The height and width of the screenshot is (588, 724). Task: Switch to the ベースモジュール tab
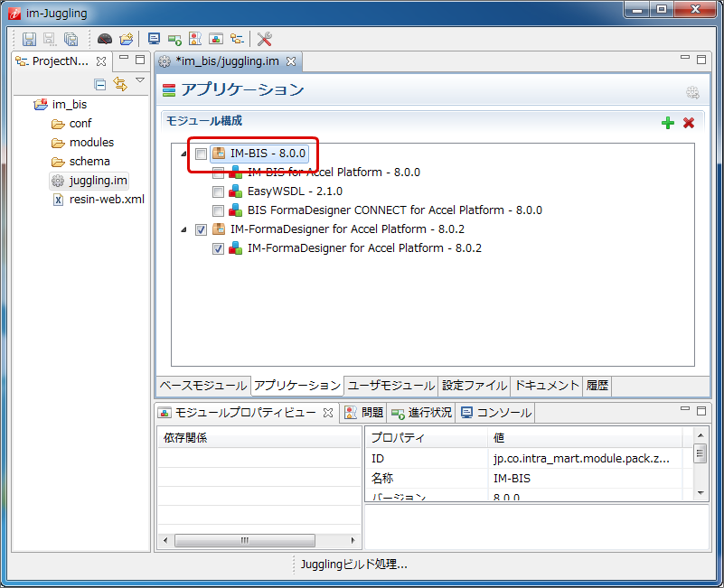point(203,386)
